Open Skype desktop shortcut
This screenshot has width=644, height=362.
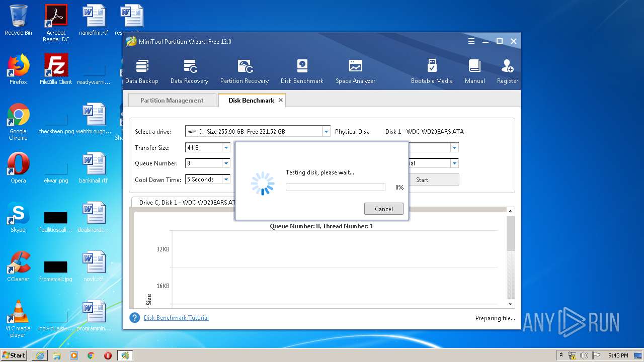18,217
